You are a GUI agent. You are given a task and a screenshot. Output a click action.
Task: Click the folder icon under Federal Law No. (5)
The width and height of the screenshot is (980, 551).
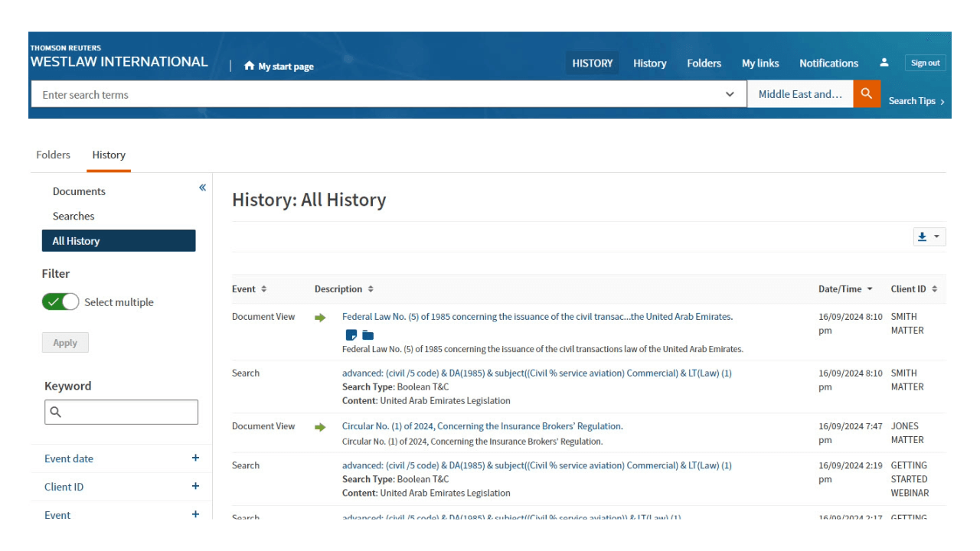(x=367, y=334)
